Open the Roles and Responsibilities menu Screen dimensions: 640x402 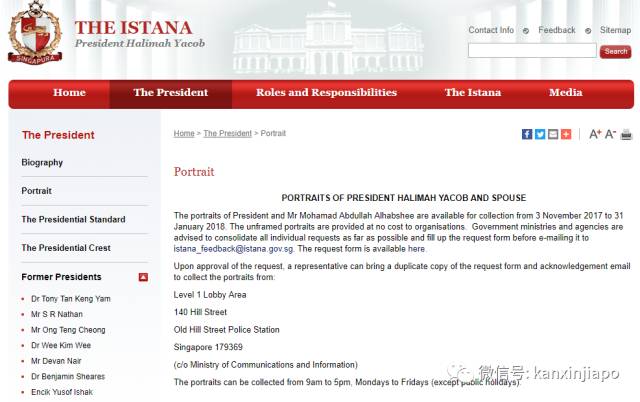326,93
